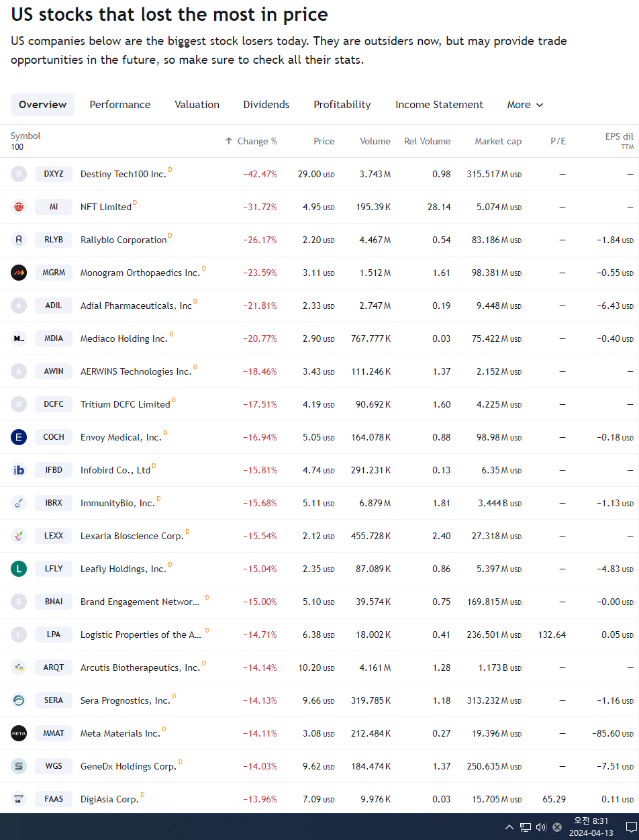Open the DigiAsia Corp. link
639x840 pixels.
click(x=109, y=800)
